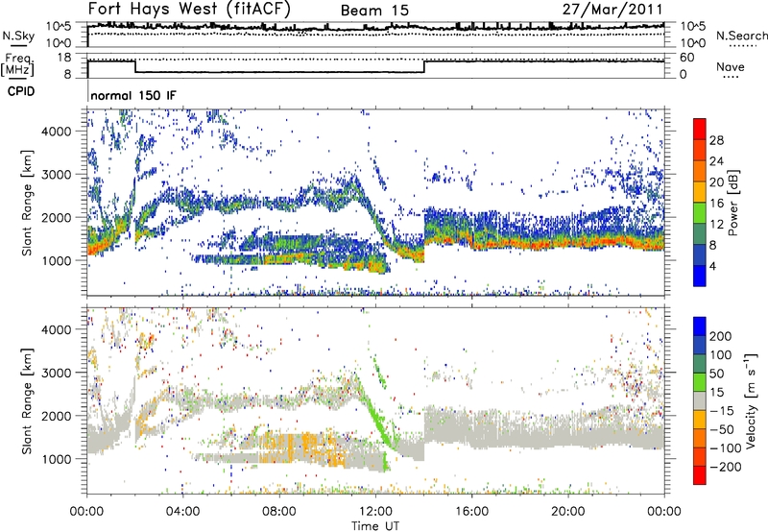Image resolution: width=768 pixels, height=532 pixels.
Task: Click the '4' power scale value
Action: 712,266
